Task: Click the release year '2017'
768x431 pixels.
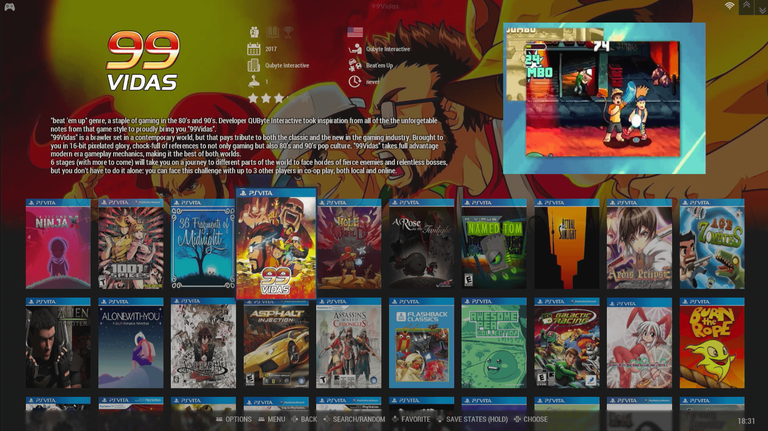Action: point(271,49)
